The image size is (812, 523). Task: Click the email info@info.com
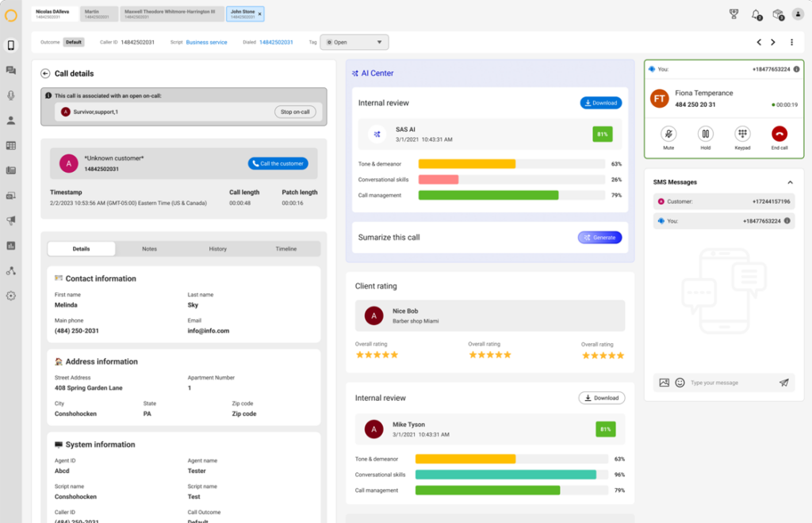tap(209, 330)
